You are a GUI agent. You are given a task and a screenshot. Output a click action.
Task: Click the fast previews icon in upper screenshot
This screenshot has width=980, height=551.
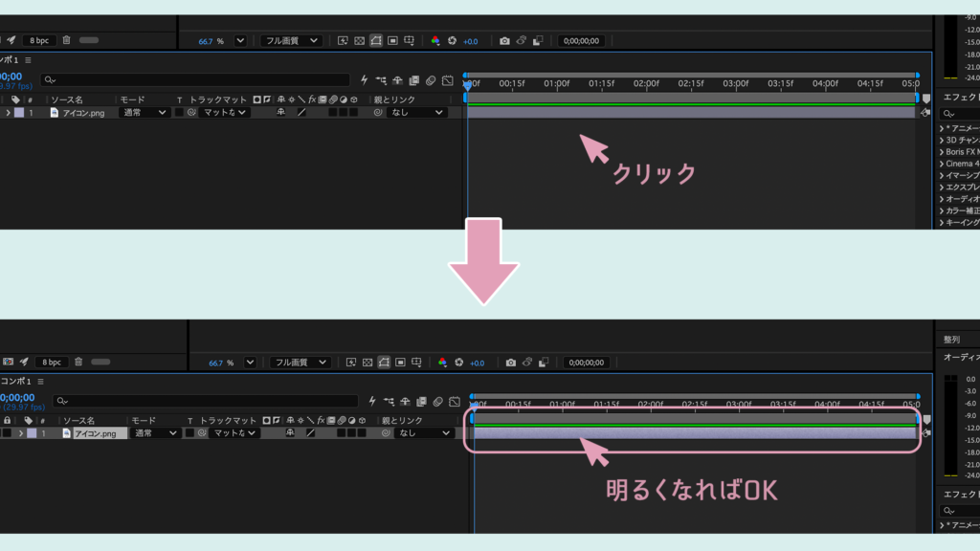tap(343, 40)
